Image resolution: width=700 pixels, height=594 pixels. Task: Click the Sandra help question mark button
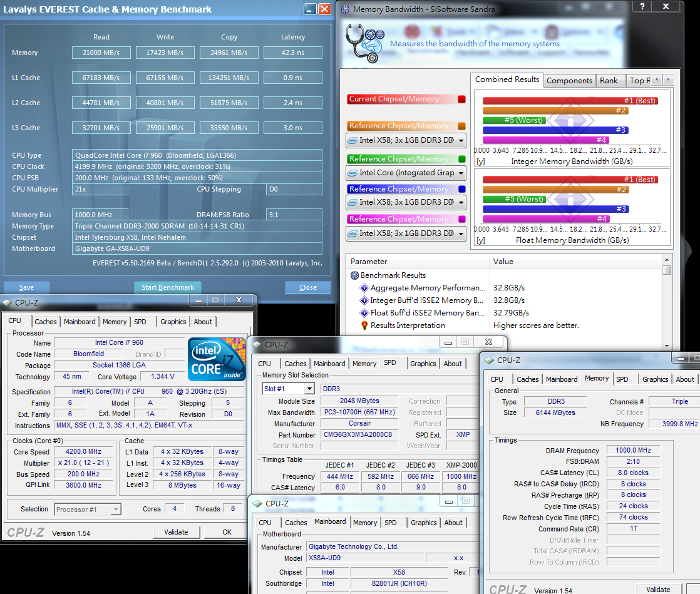[x=641, y=8]
